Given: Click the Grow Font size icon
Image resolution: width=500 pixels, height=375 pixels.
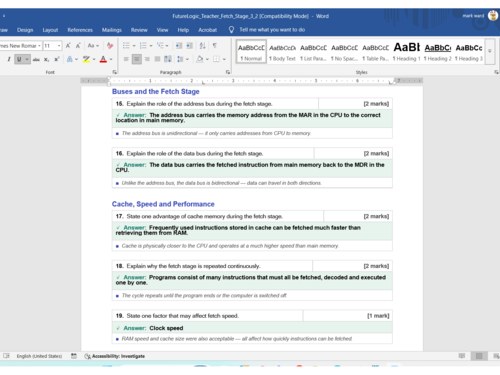Looking at the screenshot, I should (68, 46).
